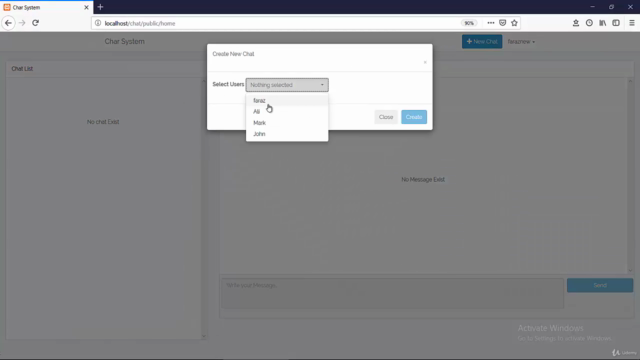The height and width of the screenshot is (360, 640).
Task: Click the Close button in the dialog
Action: [386, 117]
